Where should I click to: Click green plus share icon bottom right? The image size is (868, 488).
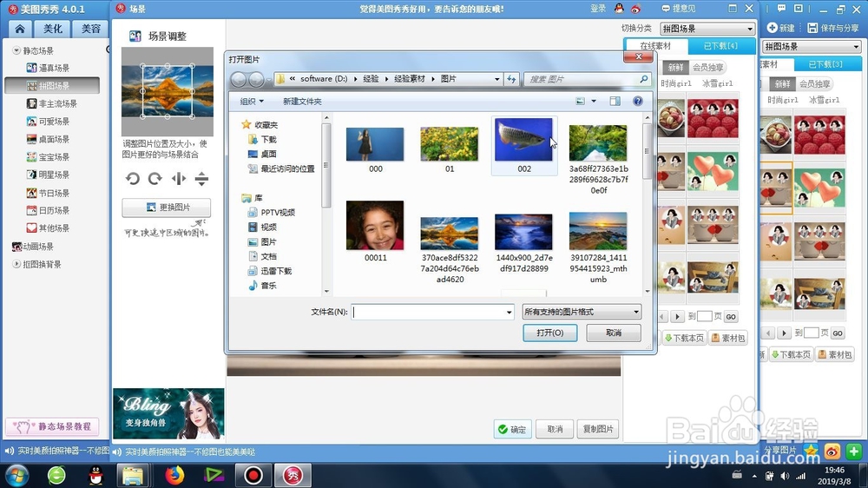coord(853,452)
